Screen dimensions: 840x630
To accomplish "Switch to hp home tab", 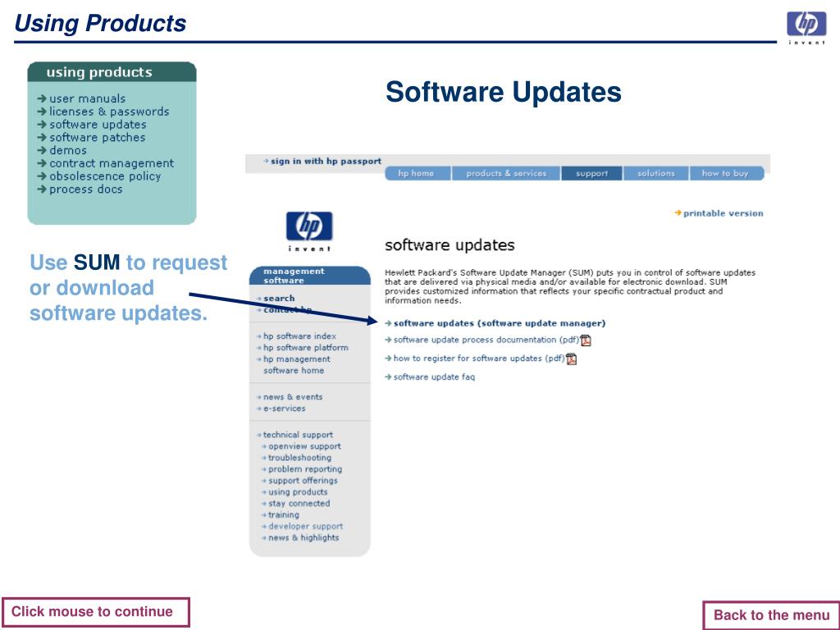I will pos(418,173).
